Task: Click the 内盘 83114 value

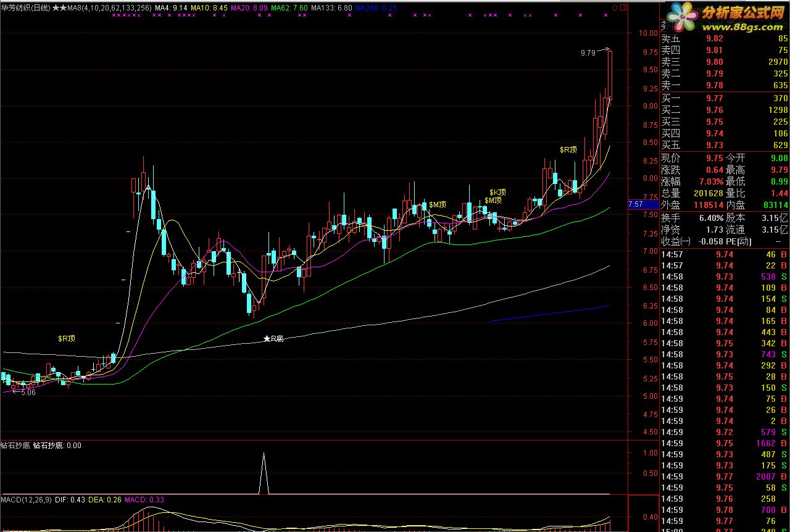Action: point(775,205)
